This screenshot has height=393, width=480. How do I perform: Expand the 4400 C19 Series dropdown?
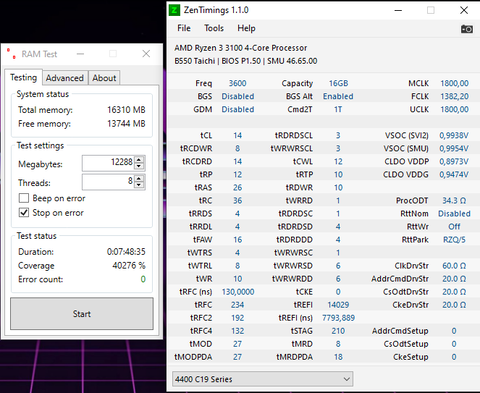pyautogui.click(x=262, y=379)
